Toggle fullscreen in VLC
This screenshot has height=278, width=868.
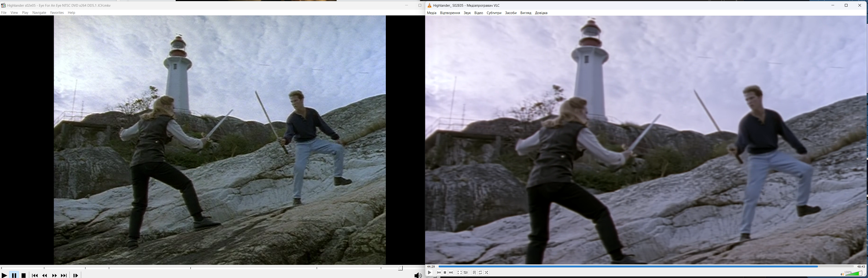click(459, 273)
